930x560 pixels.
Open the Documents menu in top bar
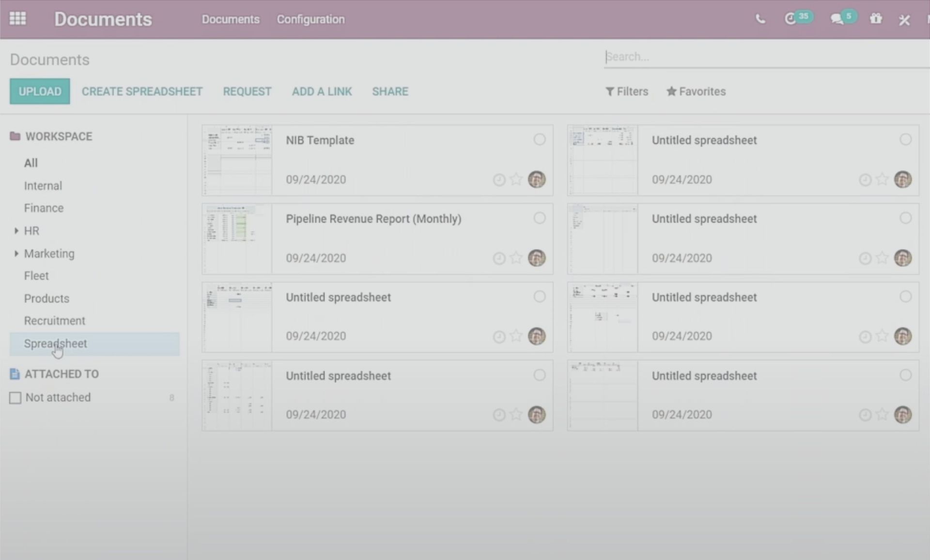230,19
